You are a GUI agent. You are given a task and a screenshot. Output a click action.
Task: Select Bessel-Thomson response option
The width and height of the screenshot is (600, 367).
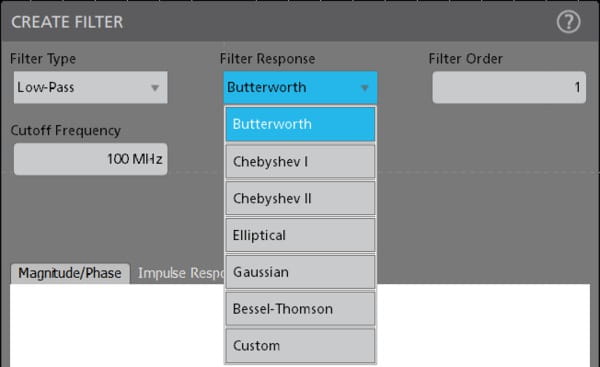tap(300, 309)
